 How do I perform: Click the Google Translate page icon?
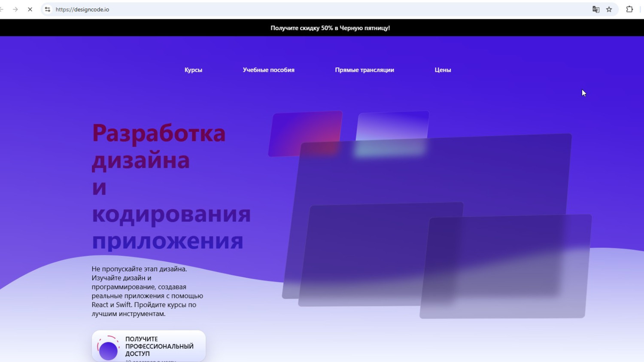coord(596,9)
